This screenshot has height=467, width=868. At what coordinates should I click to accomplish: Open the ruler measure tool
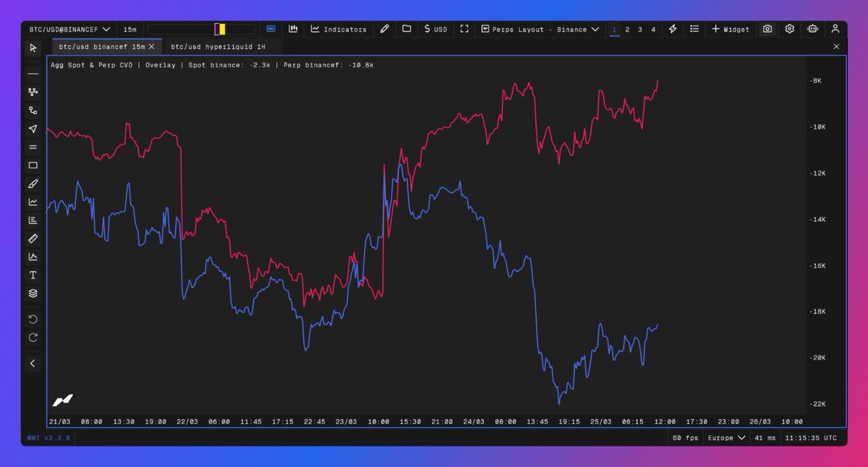tap(33, 238)
